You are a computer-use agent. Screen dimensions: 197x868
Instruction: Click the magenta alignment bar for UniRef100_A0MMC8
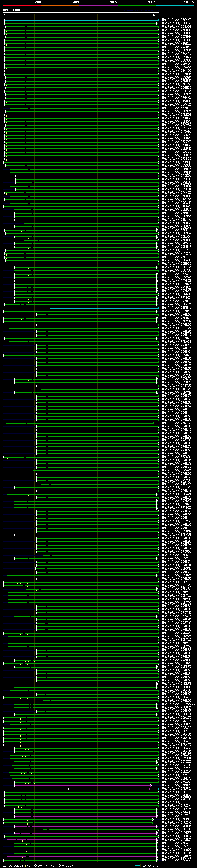[x=83, y=786]
